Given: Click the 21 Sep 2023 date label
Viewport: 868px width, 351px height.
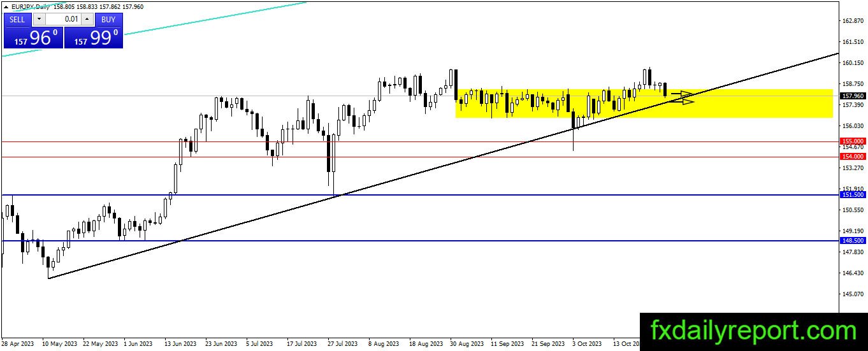Looking at the screenshot, I should [x=549, y=344].
